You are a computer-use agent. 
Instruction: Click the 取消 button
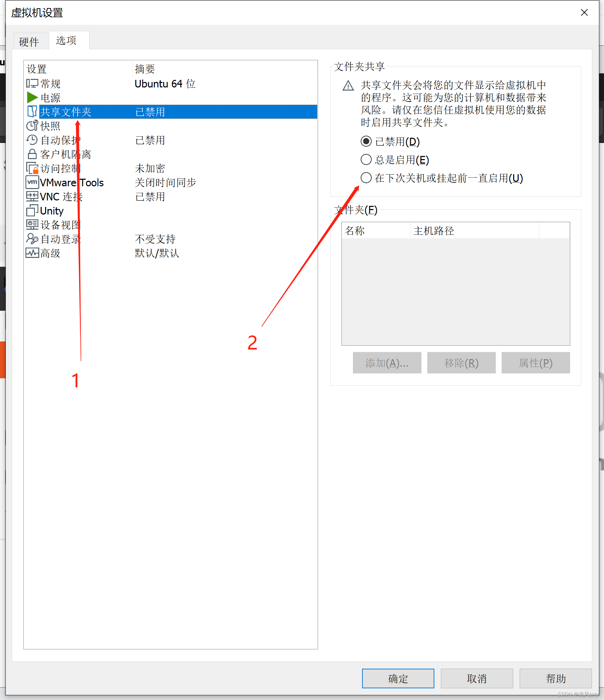[477, 678]
